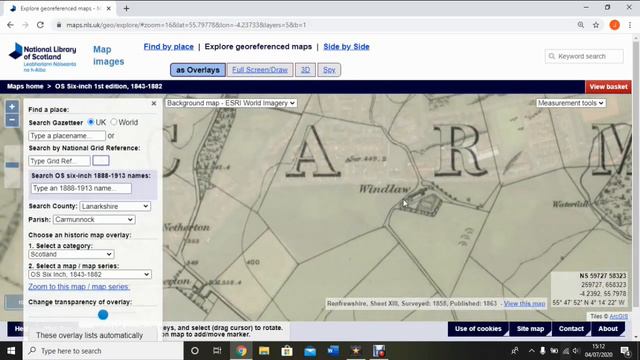Zoom in with the plus map button
Image resolution: width=640 pixels, height=360 pixels.
(12, 107)
